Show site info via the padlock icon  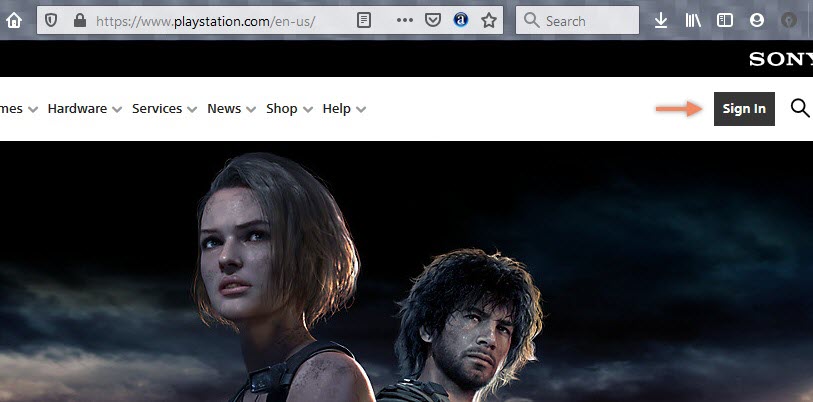[x=79, y=20]
